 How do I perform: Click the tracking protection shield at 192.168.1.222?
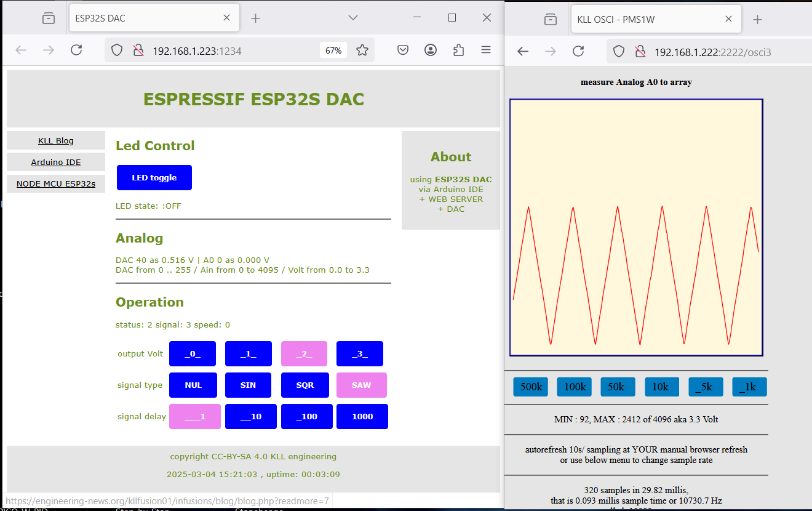[619, 52]
